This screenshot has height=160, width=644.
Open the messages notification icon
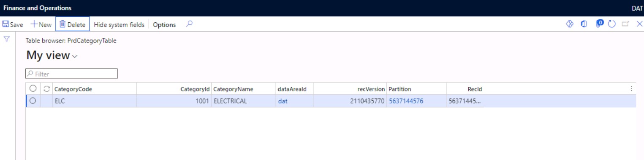(600, 24)
